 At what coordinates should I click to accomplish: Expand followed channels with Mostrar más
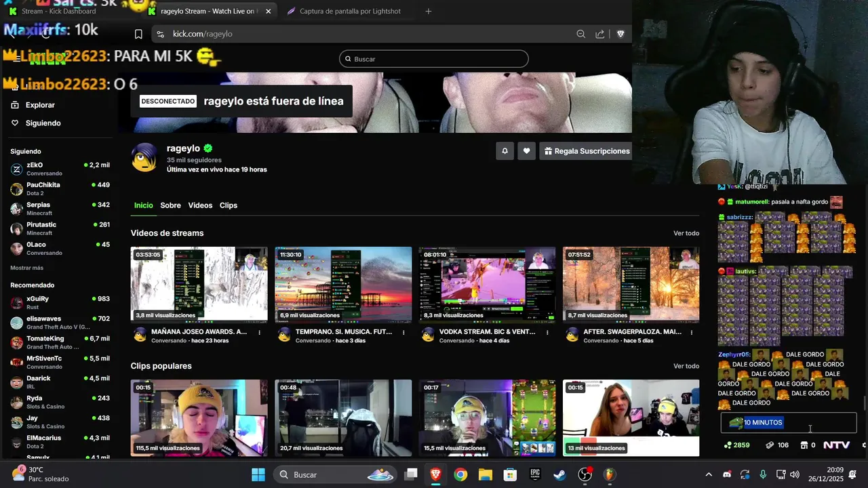[26, 268]
